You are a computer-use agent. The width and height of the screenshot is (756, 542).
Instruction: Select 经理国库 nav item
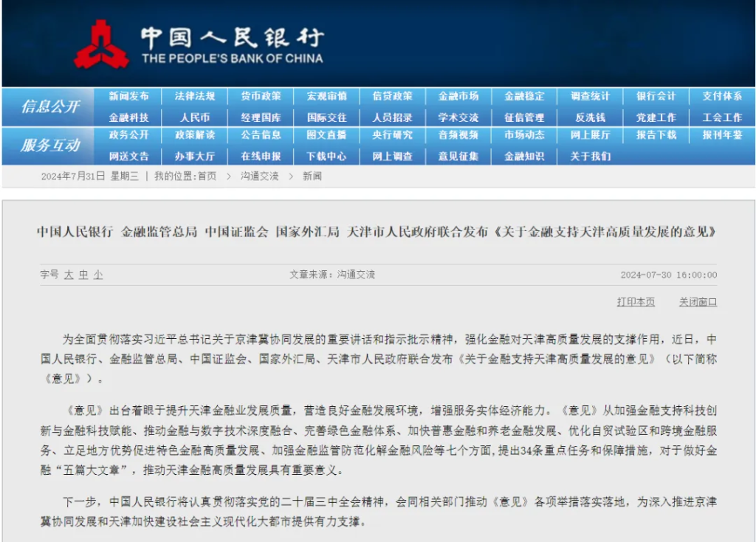[261, 117]
